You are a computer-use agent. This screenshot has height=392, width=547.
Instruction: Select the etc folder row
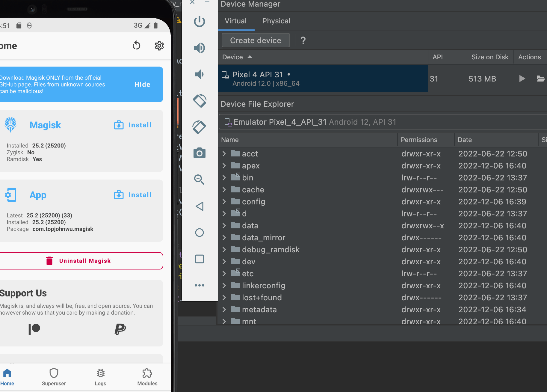383,274
